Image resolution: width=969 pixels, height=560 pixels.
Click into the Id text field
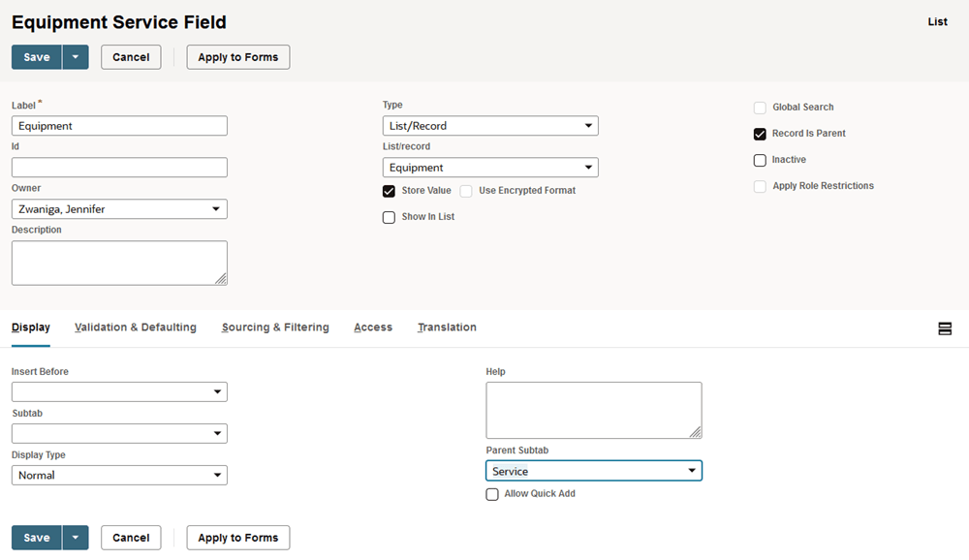[119, 168]
